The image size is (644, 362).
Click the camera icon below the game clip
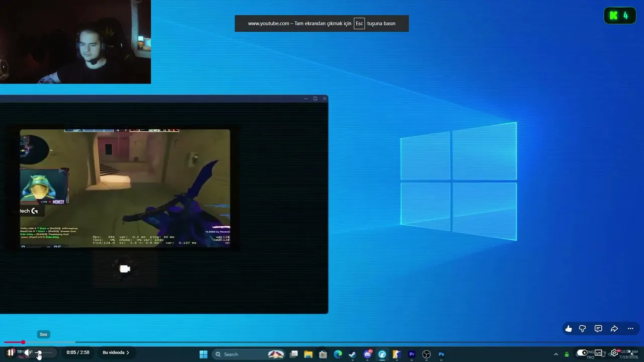[x=125, y=269]
